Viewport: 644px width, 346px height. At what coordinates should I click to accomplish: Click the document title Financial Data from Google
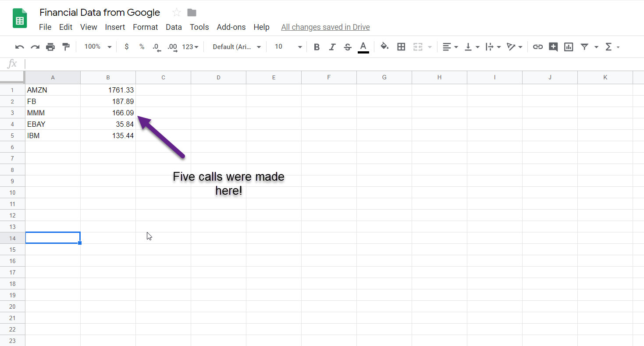[100, 12]
